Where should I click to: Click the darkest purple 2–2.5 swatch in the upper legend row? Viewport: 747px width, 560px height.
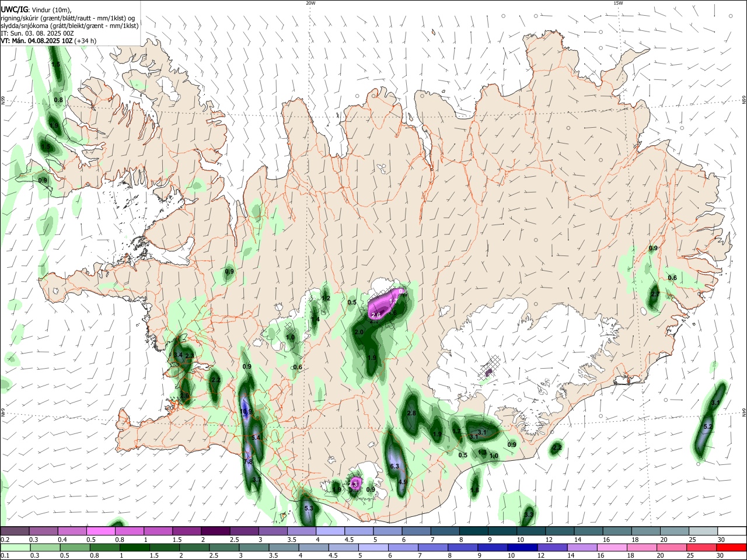[215, 531]
